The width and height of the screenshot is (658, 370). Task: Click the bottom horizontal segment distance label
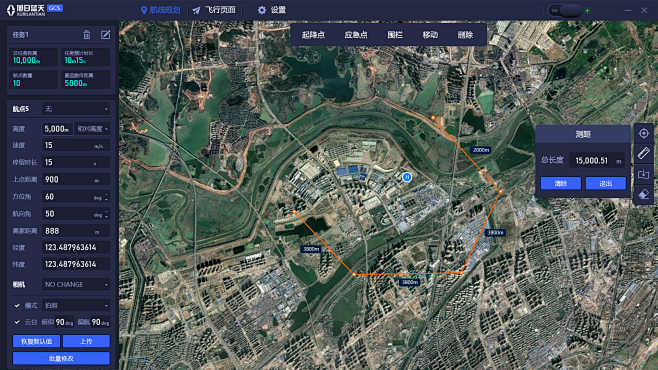click(x=409, y=282)
